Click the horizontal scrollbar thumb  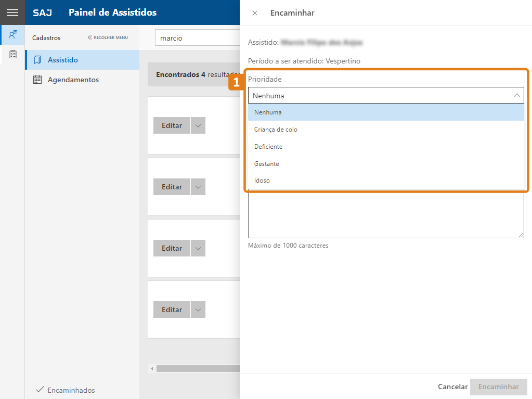pyautogui.click(x=198, y=368)
